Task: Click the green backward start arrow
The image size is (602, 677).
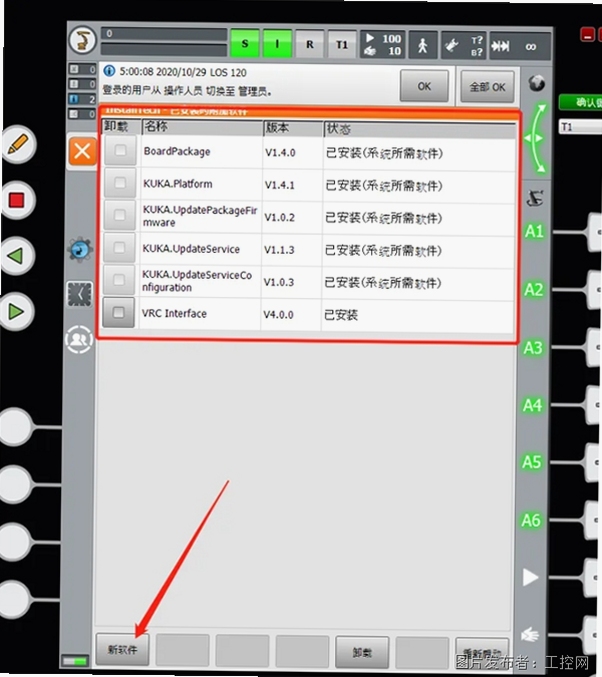Action: 16,256
